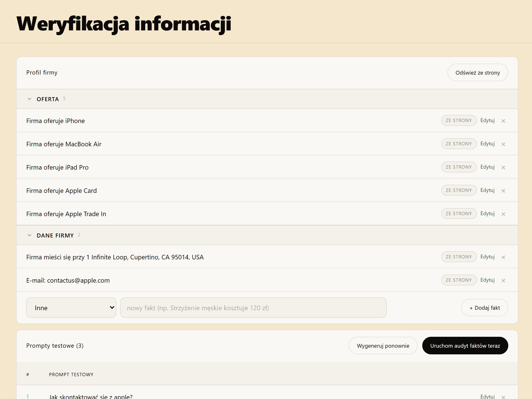Click 'ZE STRONY' badge on iPad Pro row

(459, 167)
